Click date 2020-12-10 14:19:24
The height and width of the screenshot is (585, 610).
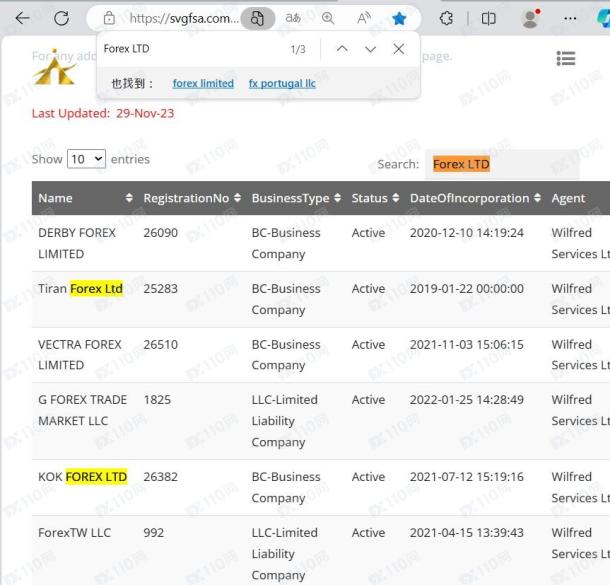point(466,233)
